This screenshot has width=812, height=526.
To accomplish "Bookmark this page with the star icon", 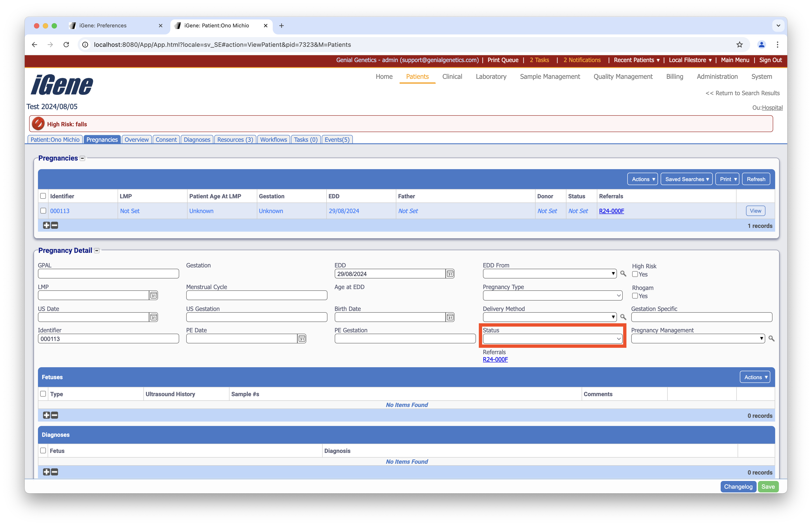I will (x=739, y=45).
